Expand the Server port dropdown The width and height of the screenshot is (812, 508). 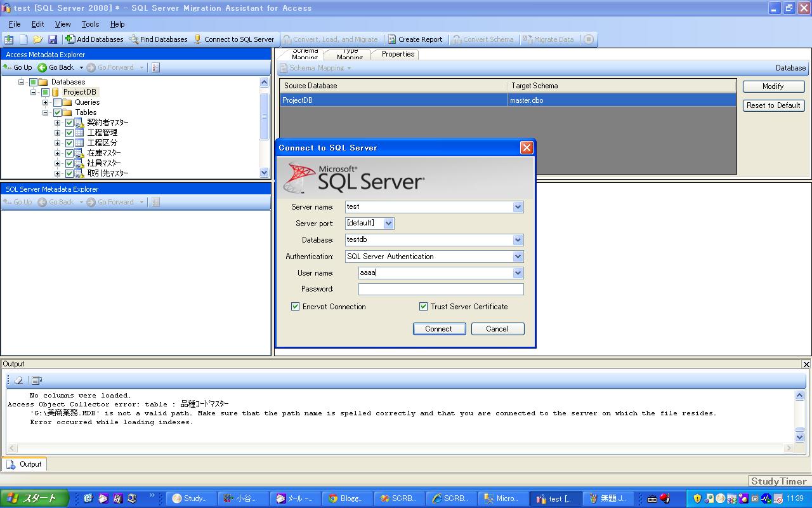389,223
